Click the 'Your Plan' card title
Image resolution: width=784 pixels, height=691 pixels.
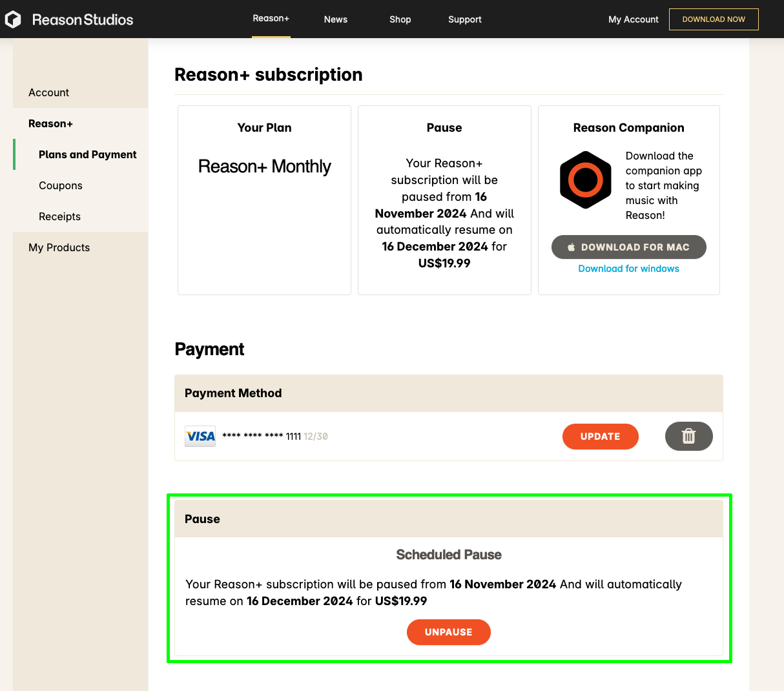point(265,128)
